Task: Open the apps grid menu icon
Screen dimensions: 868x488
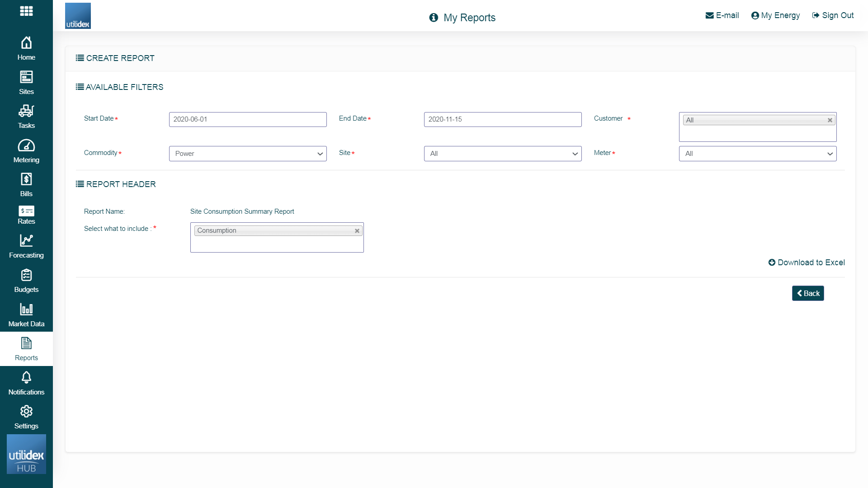Action: (26, 11)
